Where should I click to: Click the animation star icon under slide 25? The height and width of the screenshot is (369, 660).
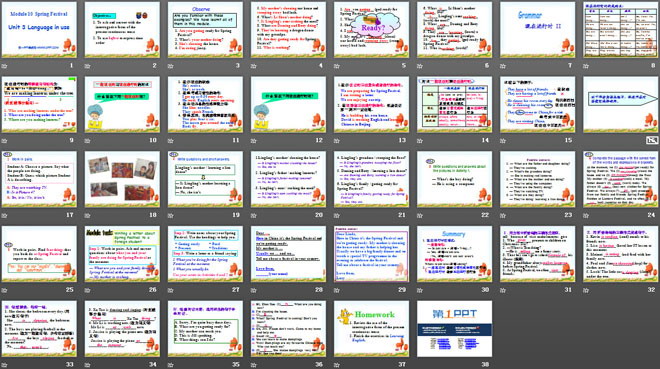coord(5,290)
